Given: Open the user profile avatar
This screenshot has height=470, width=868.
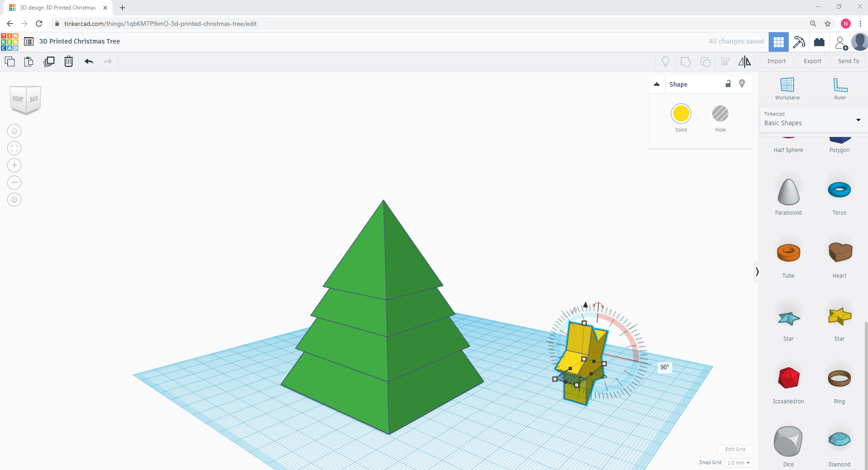Looking at the screenshot, I should [x=859, y=42].
